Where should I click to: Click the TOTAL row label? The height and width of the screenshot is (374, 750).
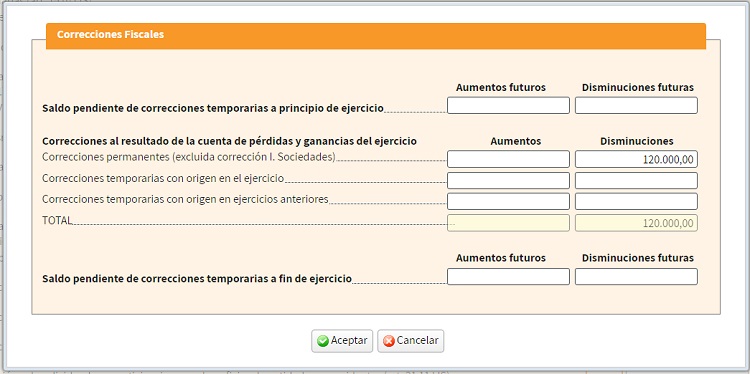(x=56, y=220)
